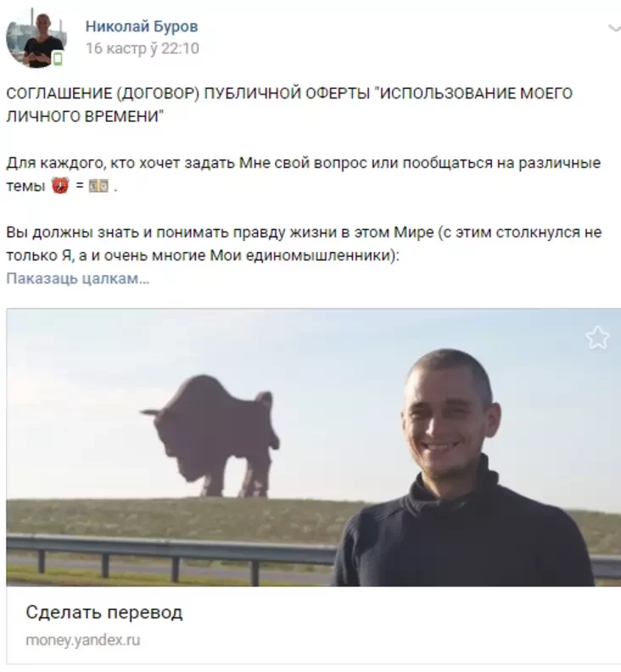
Task: Visit the money.yandex.ru domain link
Action: click(x=82, y=641)
